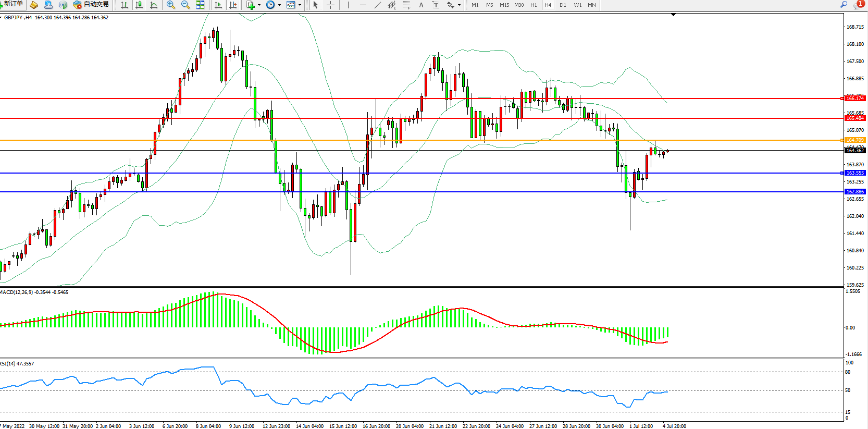Open the periodicity clock dropdown arrow

(x=279, y=5)
